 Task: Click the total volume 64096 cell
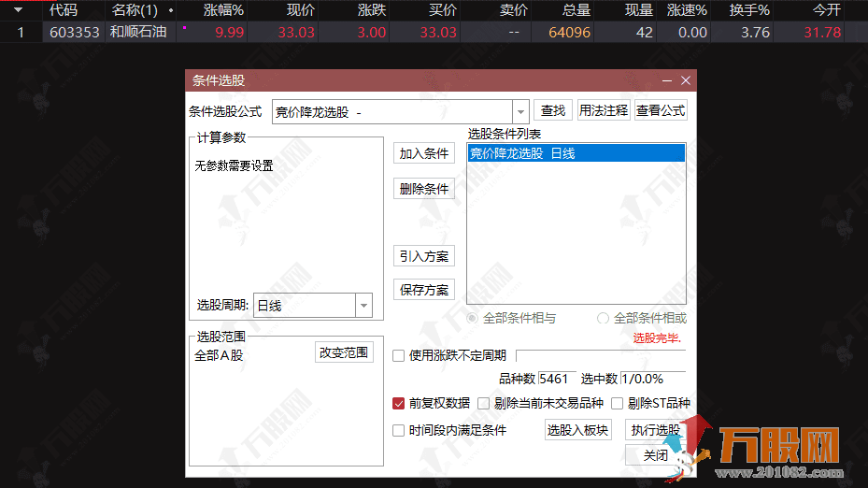click(x=569, y=32)
